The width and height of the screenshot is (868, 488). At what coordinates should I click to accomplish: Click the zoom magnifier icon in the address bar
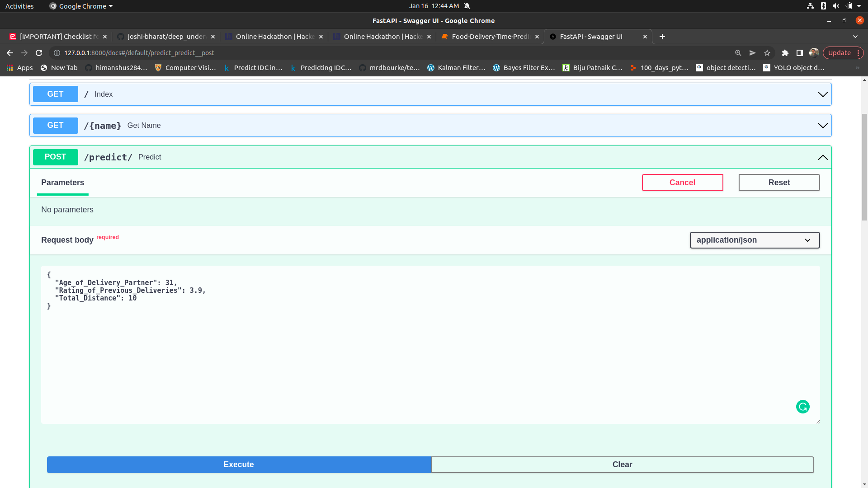738,53
